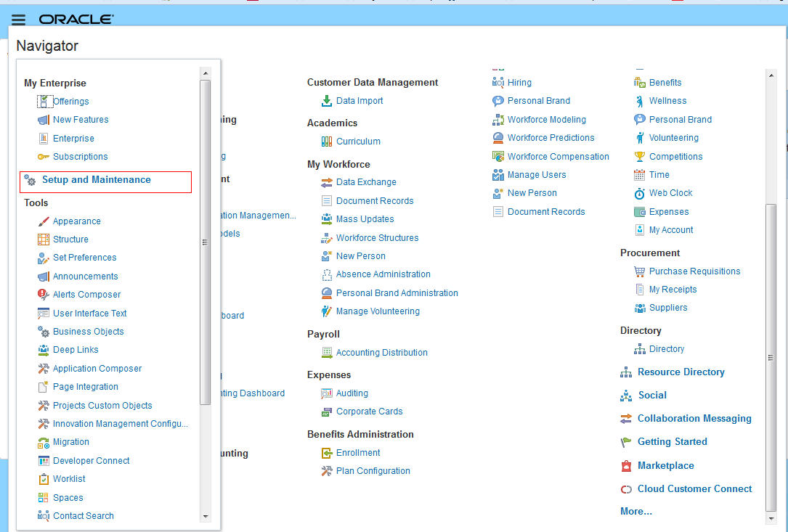
Task: Open Workforce Compensation
Action: click(x=558, y=156)
